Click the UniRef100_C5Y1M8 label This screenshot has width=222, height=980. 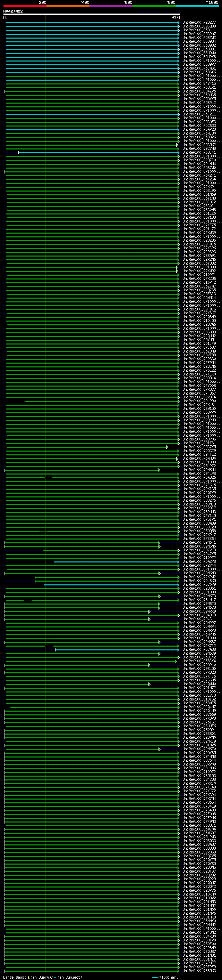[x=199, y=199]
